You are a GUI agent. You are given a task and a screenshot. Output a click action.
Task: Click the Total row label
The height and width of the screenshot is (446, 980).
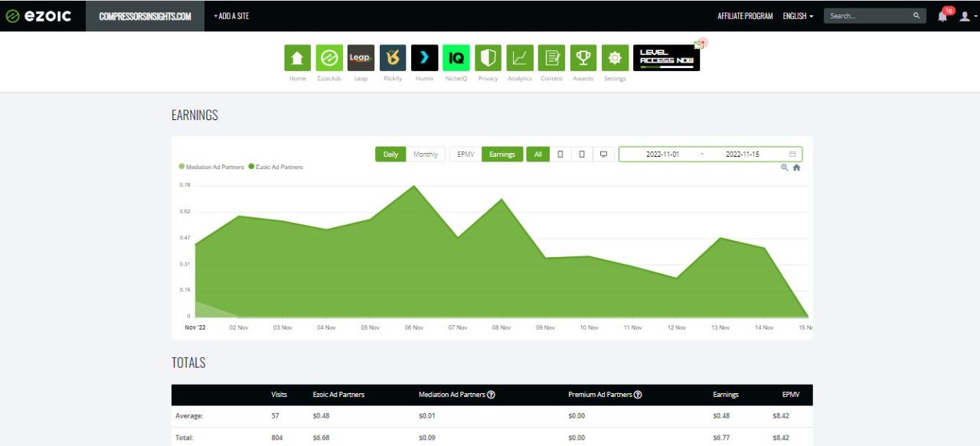click(x=185, y=438)
